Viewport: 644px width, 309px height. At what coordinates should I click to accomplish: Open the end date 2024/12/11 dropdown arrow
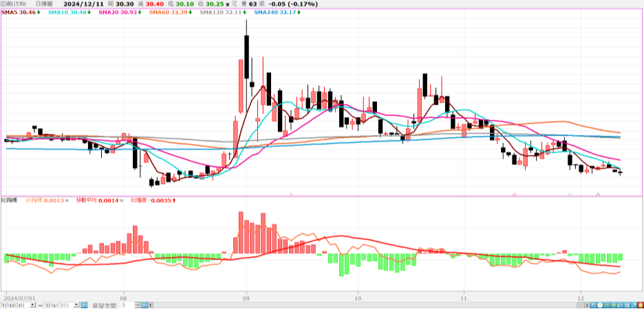point(76,305)
